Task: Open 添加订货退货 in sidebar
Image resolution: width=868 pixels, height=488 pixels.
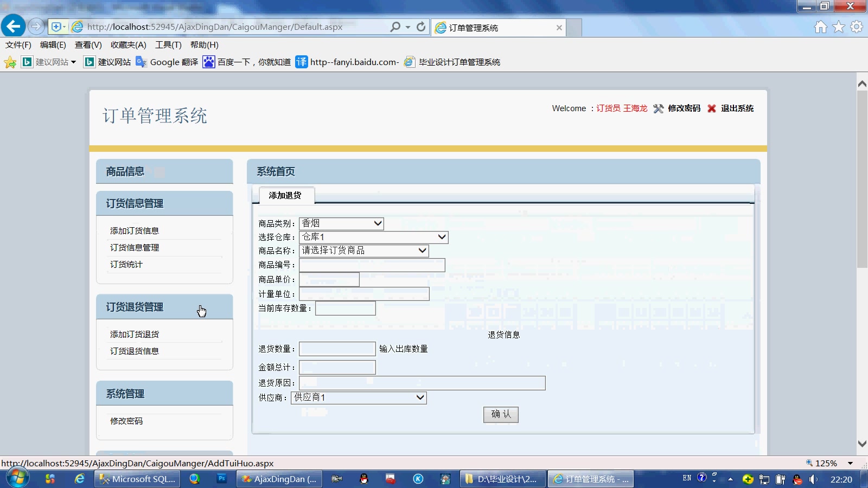Action: [x=135, y=335]
